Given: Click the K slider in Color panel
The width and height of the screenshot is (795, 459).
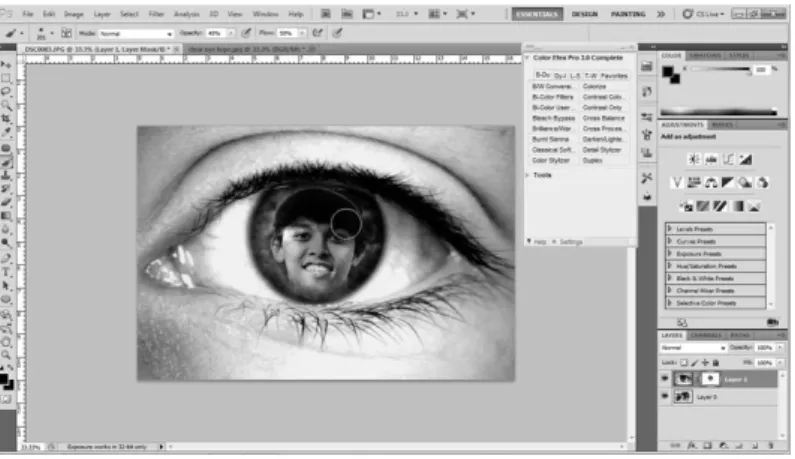Looking at the screenshot, I should point(721,69).
